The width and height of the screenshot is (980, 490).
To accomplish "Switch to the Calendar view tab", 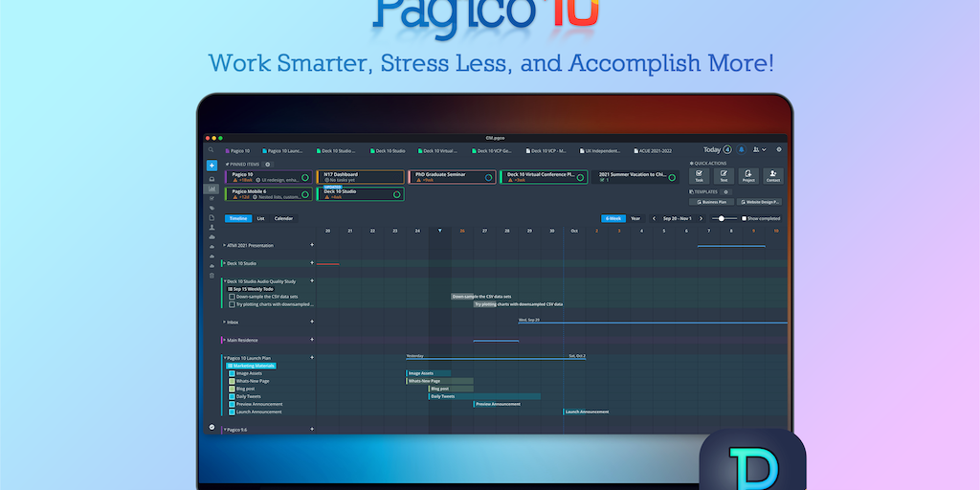I will [283, 219].
